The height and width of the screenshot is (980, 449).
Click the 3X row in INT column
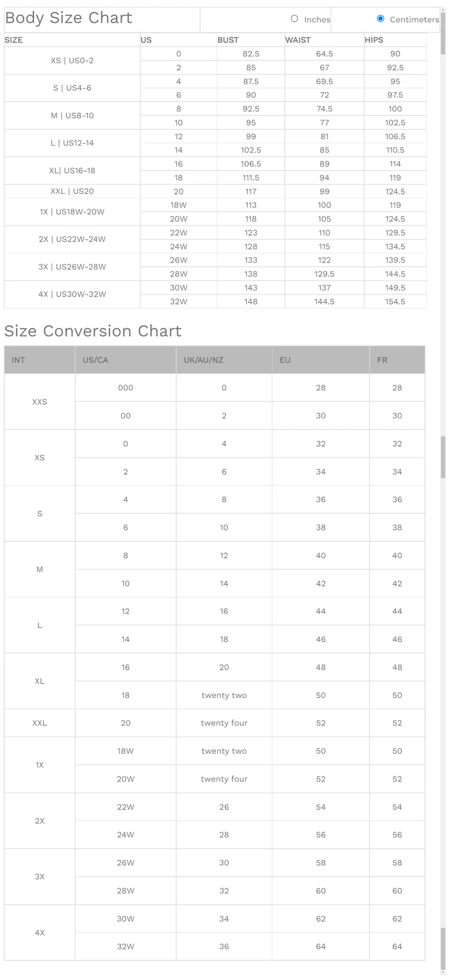pyautogui.click(x=40, y=877)
